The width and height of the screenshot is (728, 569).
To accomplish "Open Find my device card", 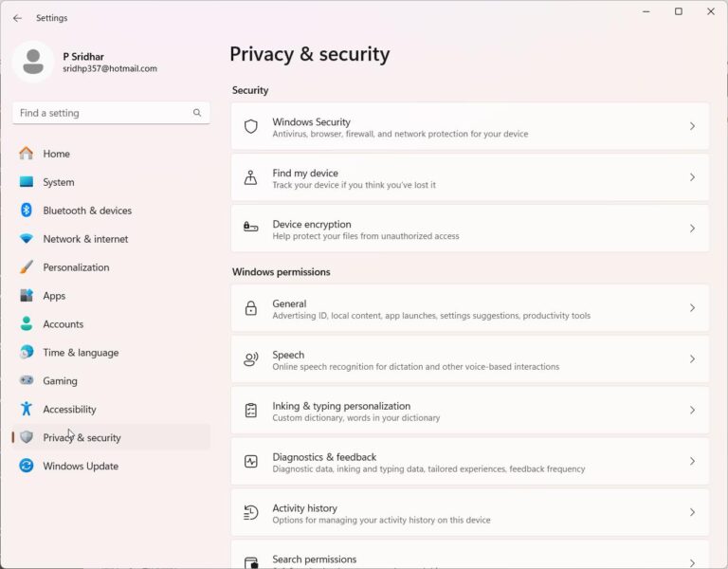I will [470, 177].
